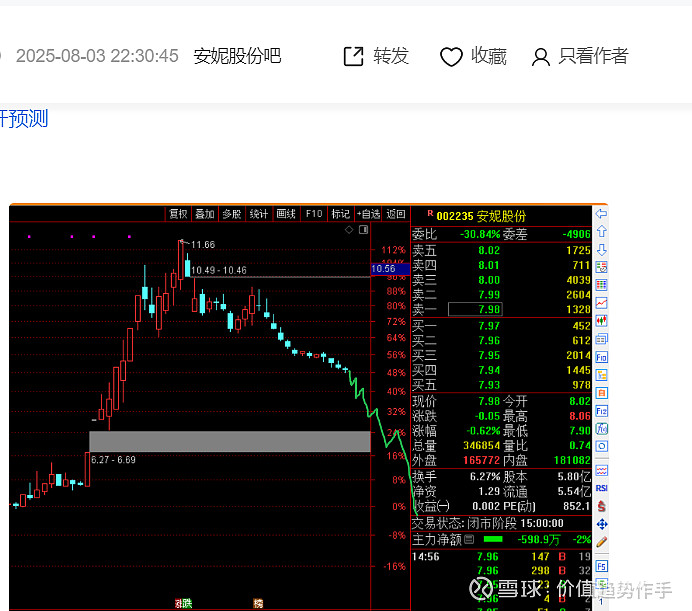The height and width of the screenshot is (611, 692).
Task: Click the blue 预测 link text
Action: [28, 119]
